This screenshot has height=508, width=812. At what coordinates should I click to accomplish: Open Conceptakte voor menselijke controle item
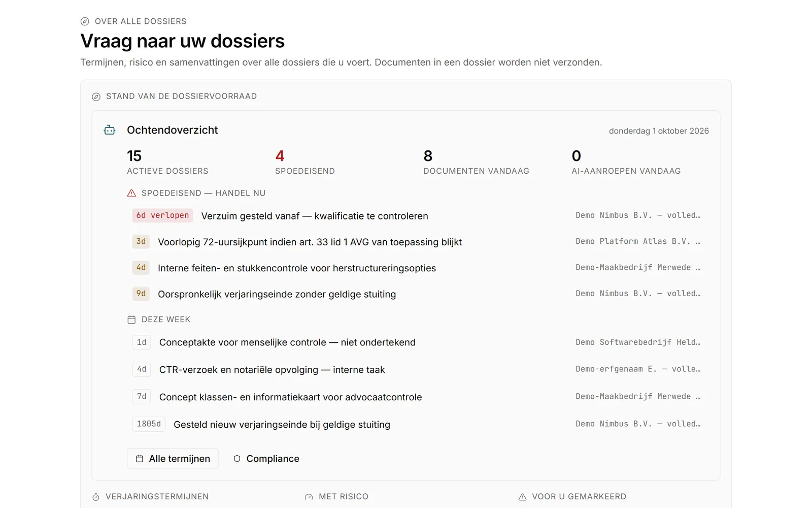coord(416,342)
